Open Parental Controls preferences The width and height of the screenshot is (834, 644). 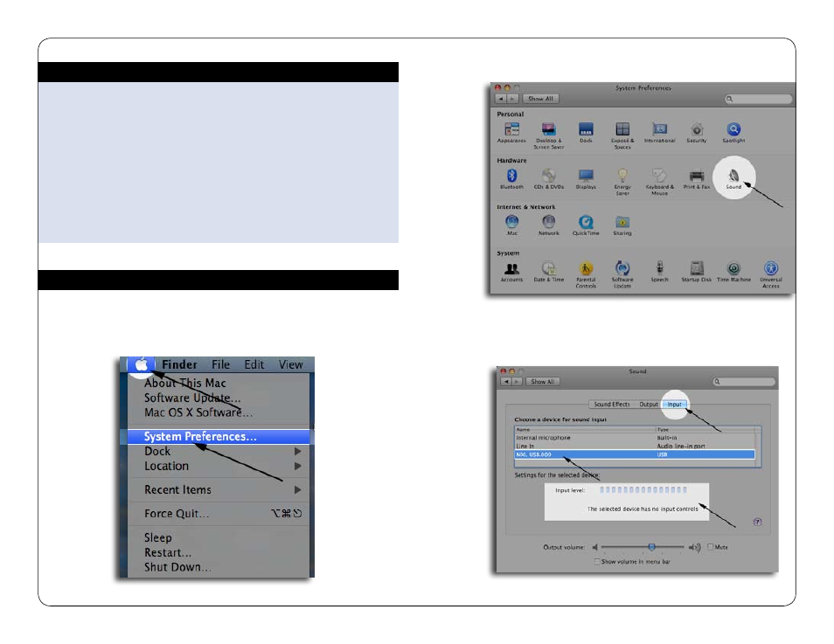(586, 274)
